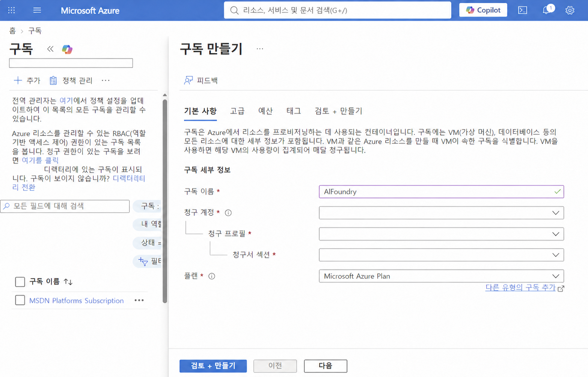Toggle select-all checkbox by 구독 이름

[20, 282]
